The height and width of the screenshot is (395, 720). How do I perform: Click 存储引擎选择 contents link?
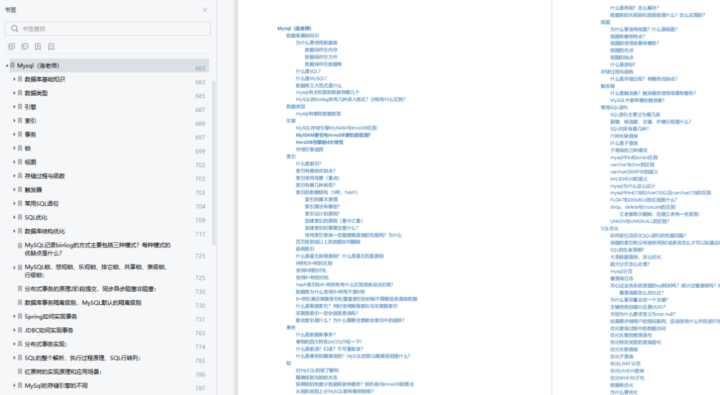pyautogui.click(x=309, y=149)
